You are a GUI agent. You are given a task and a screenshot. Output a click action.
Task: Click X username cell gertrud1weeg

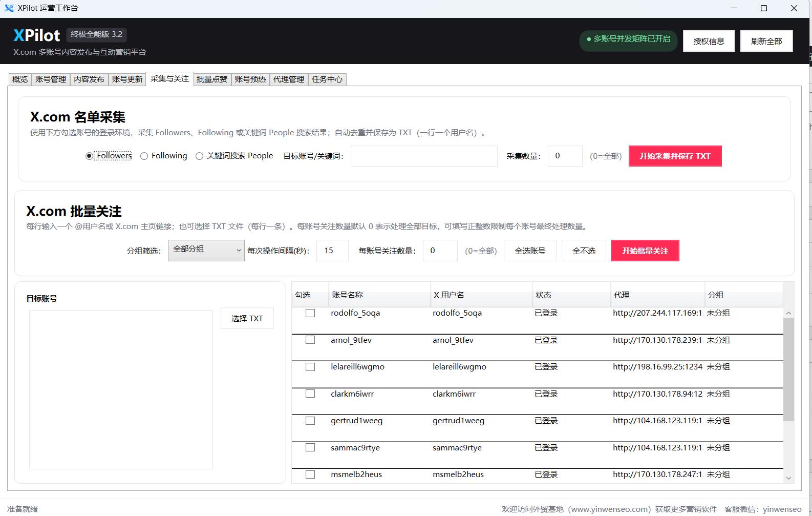point(458,421)
